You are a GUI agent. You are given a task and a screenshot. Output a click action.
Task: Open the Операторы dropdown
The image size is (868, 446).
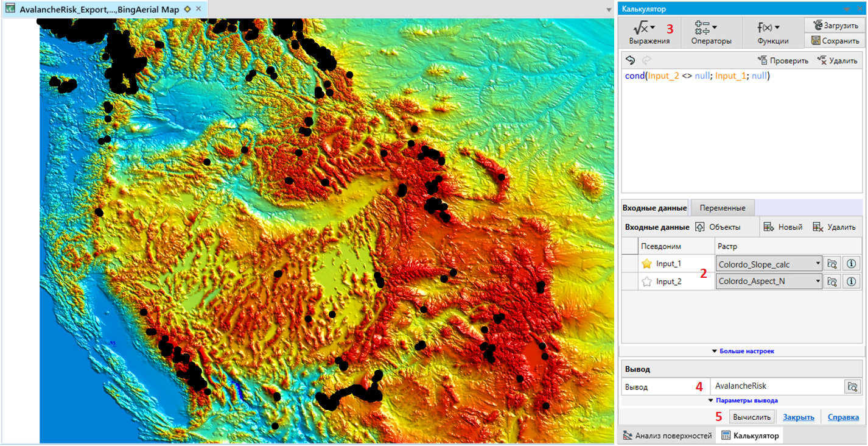[x=711, y=33]
